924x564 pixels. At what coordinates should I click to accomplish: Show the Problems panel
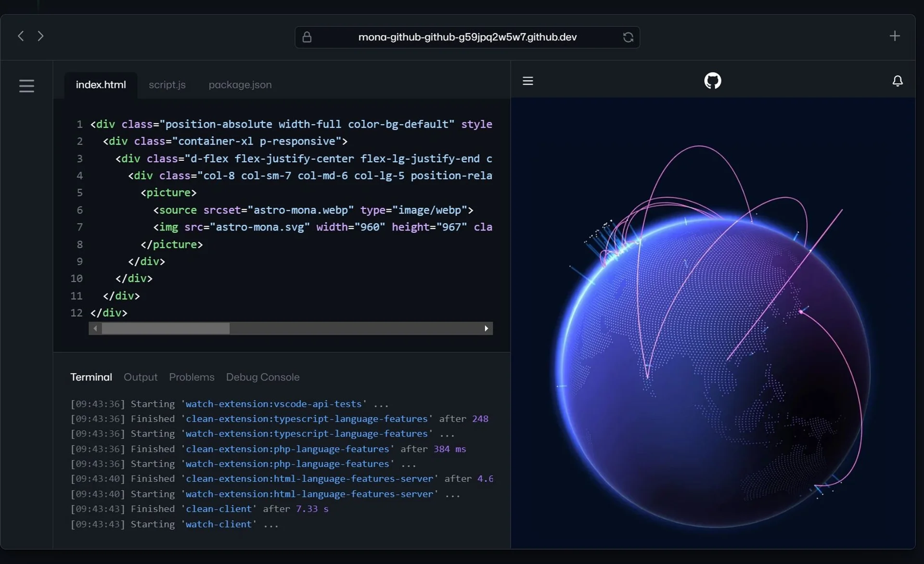(192, 377)
